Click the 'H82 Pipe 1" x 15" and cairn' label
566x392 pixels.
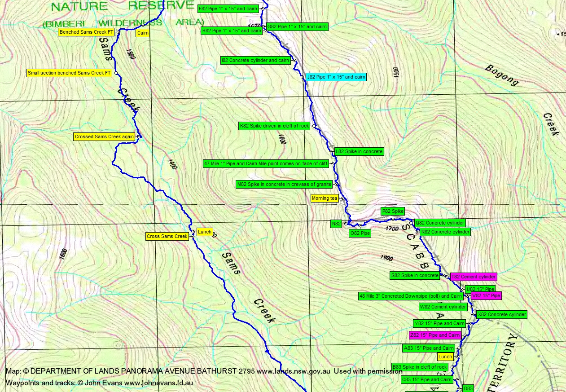[x=232, y=31]
